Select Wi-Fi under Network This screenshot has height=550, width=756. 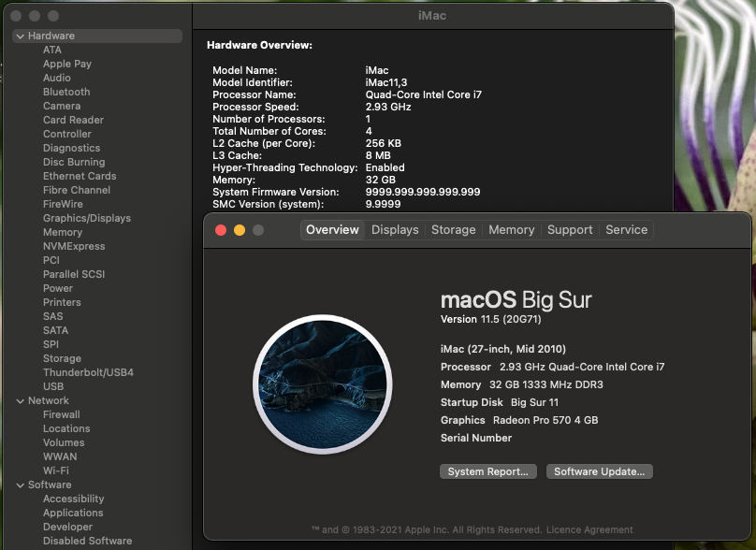click(x=56, y=470)
